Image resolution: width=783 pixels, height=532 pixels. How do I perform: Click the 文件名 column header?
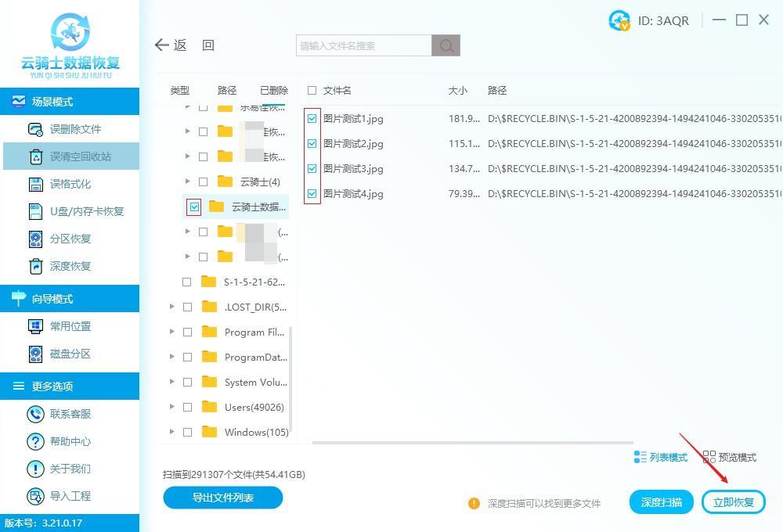tap(337, 90)
